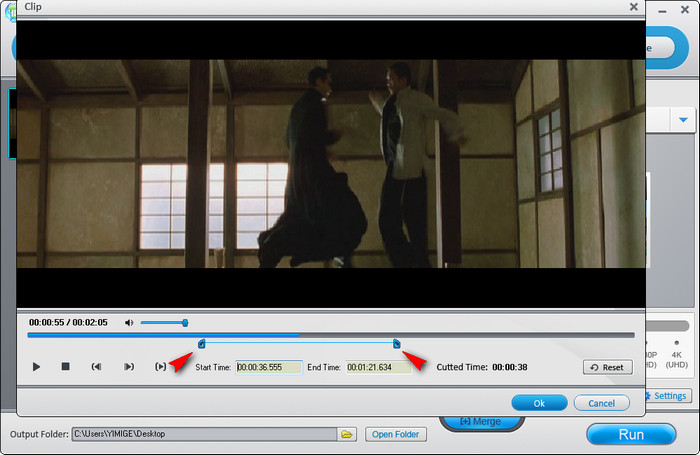This screenshot has height=455, width=700.
Task: Select the 4K (UHD) resolution option
Action: tap(677, 355)
